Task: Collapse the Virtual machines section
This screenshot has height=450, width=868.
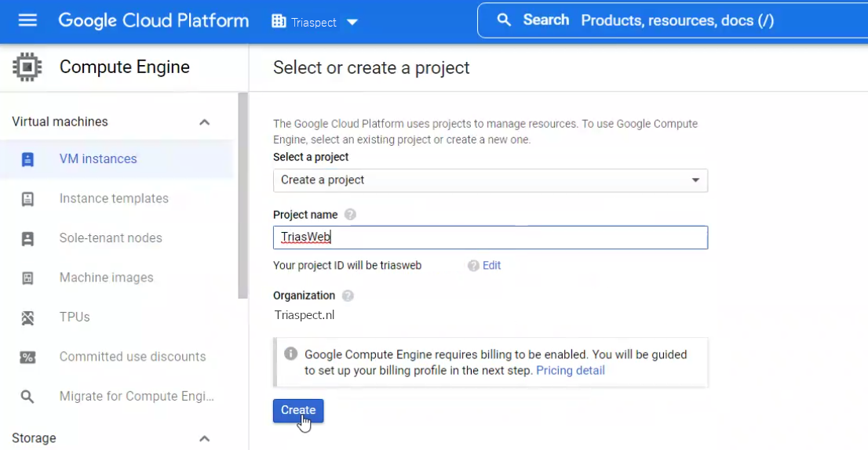Action: click(204, 122)
